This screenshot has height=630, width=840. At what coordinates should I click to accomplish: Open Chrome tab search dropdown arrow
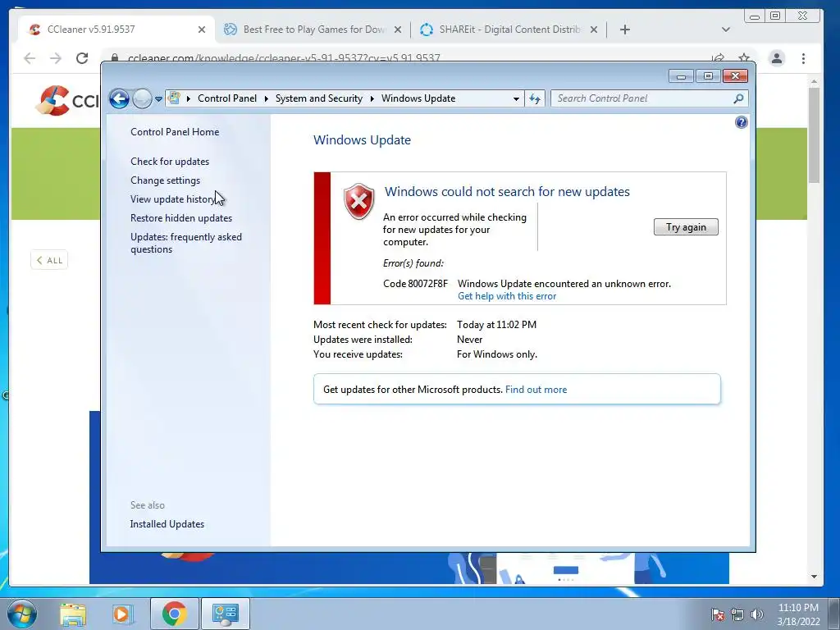coord(725,30)
